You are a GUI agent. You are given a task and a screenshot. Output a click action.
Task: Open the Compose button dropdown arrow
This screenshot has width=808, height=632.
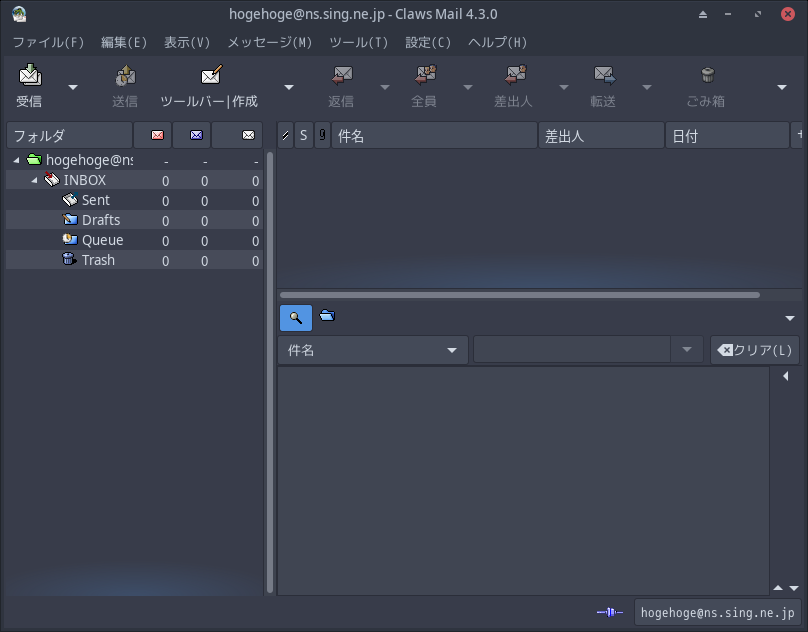click(x=289, y=87)
